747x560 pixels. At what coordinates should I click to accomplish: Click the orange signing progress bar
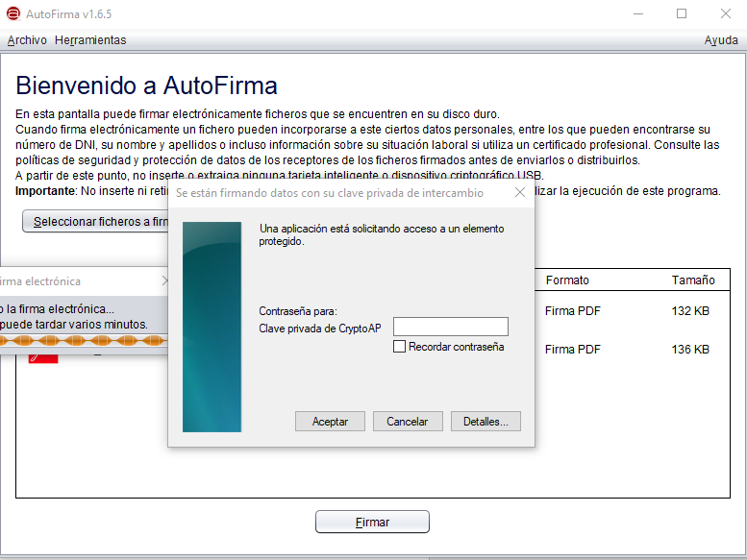click(84, 340)
